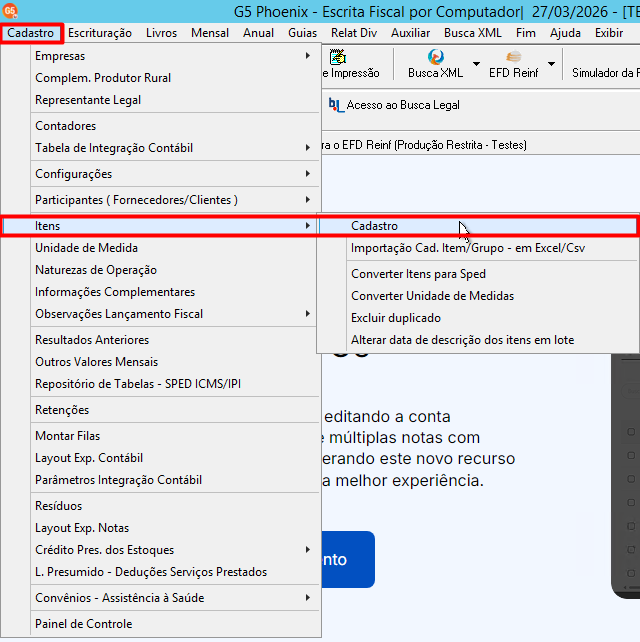
Task: Expand the Convênios - Assistência à Saúde arrow
Action: [308, 598]
